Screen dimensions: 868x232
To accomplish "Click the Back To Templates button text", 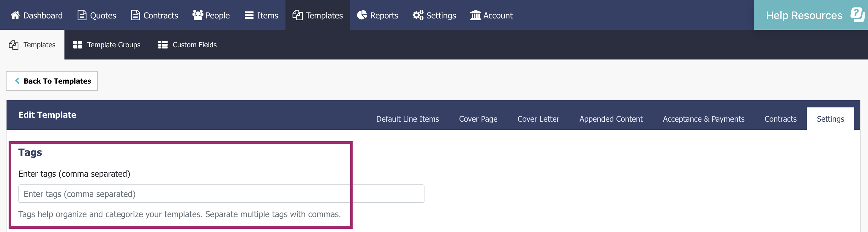I will coord(57,81).
